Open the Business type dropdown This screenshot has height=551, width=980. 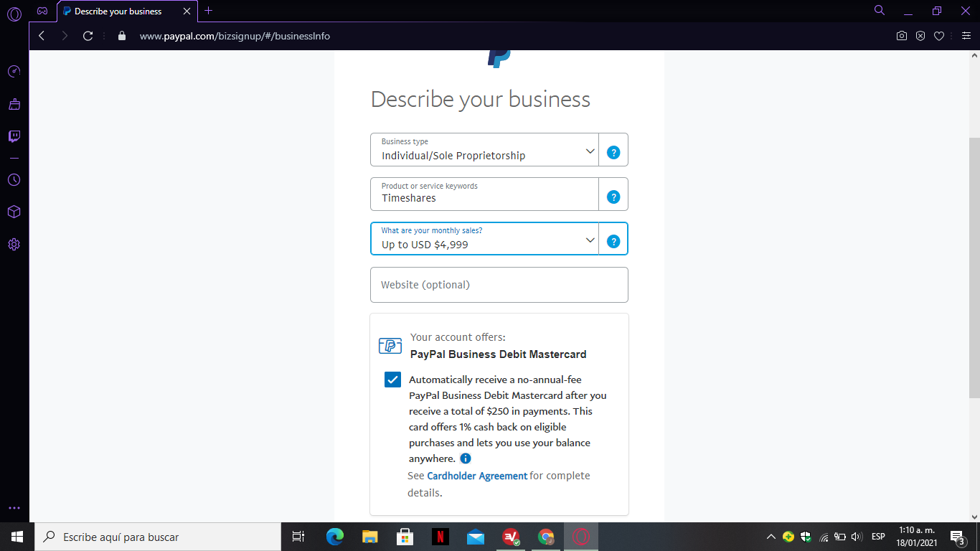point(485,150)
